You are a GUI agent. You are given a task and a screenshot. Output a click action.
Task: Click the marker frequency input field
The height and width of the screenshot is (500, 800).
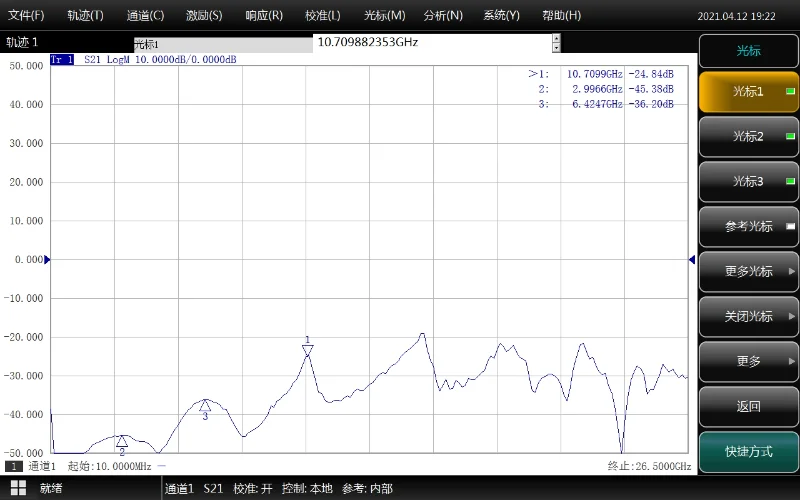pyautogui.click(x=432, y=43)
